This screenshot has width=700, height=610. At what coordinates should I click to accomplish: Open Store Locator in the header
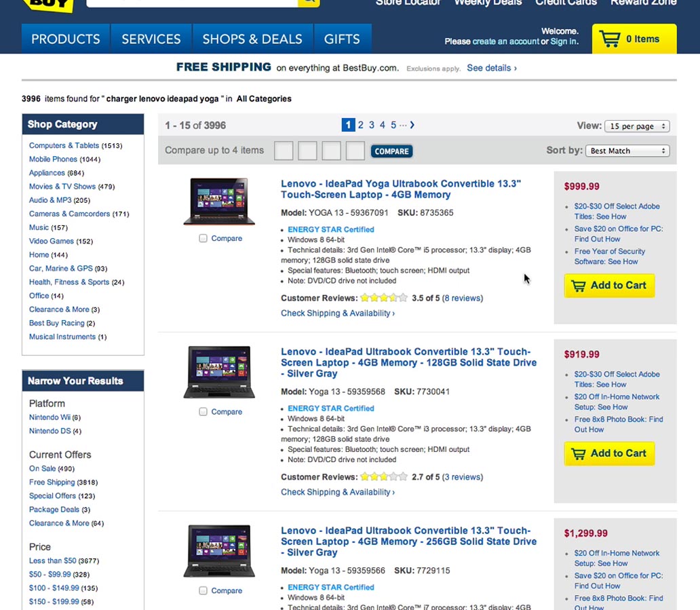point(408,3)
